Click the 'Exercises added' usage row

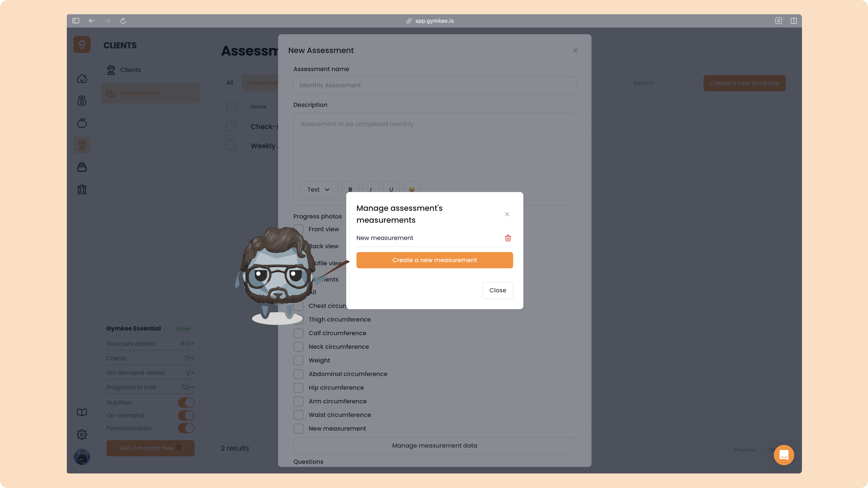click(150, 344)
